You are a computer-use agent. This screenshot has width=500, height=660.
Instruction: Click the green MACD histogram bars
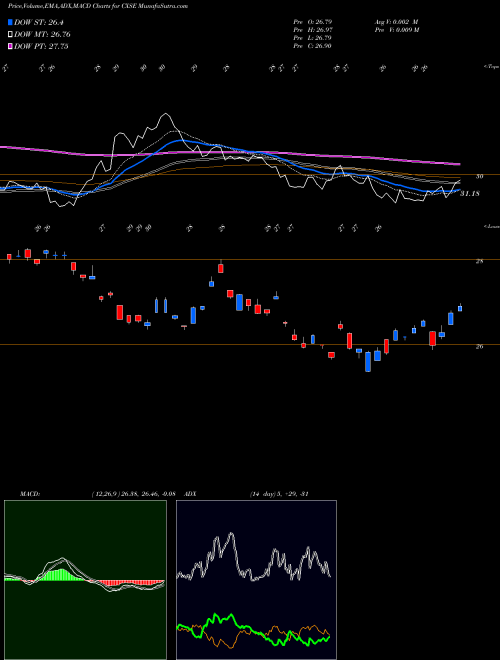coord(61,575)
